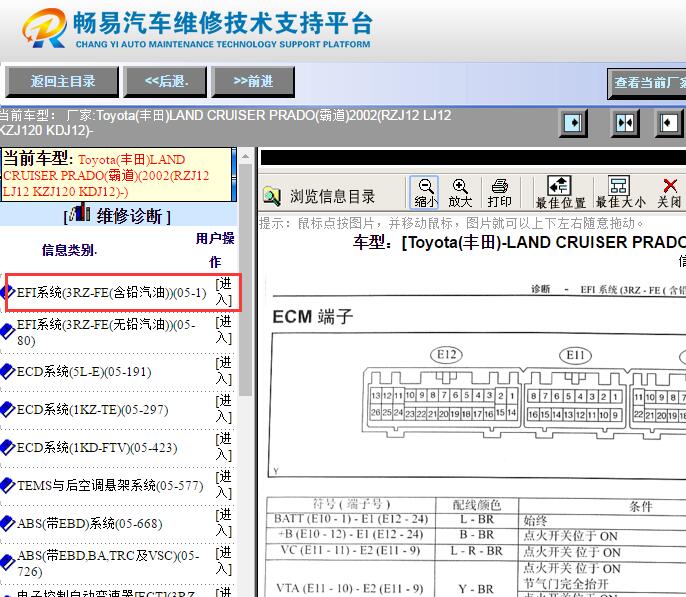Image resolution: width=686 pixels, height=597 pixels.
Task: Click the BATT (E10-1) - E1 (E12-24) cell
Action: click(x=351, y=519)
